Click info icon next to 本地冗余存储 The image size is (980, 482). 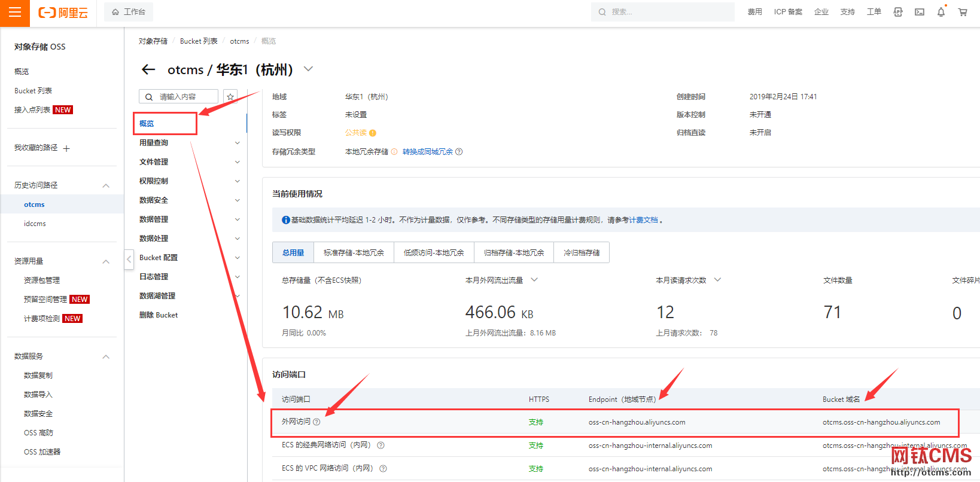(394, 152)
